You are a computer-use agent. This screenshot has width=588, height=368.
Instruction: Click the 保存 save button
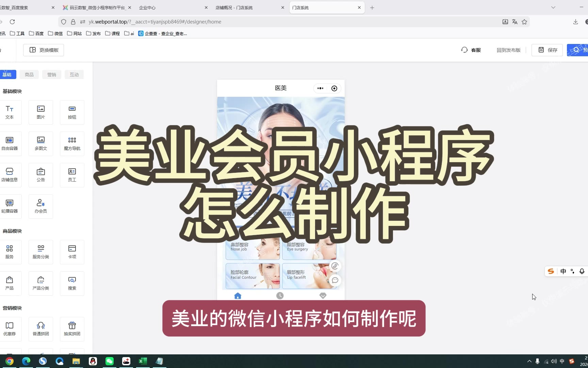pyautogui.click(x=547, y=50)
